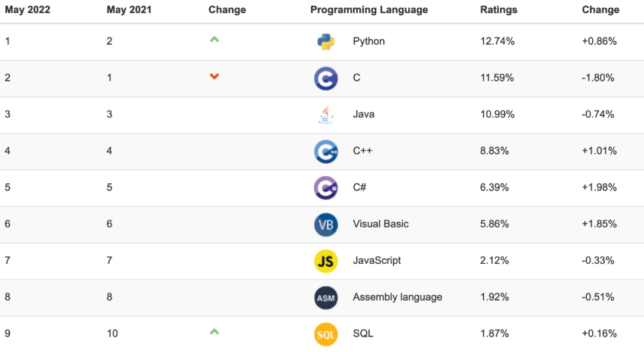
Task: Click the 10.99% rating value
Action: point(497,114)
